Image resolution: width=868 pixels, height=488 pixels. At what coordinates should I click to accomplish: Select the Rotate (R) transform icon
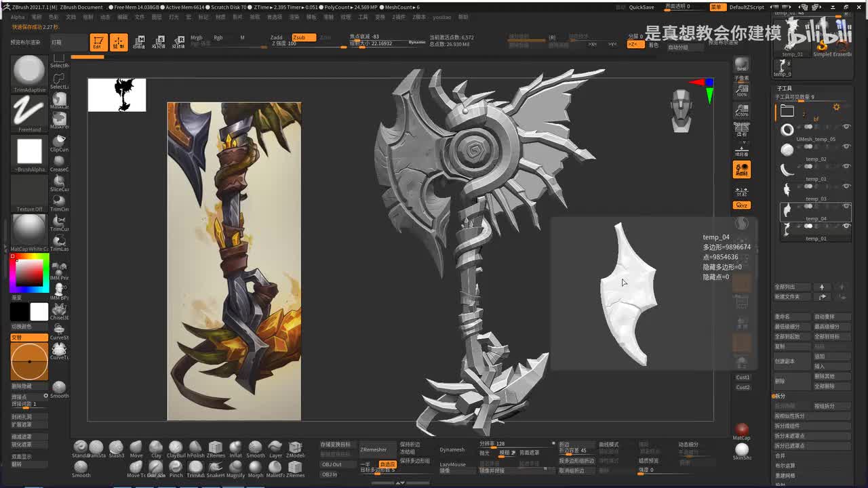(x=178, y=42)
